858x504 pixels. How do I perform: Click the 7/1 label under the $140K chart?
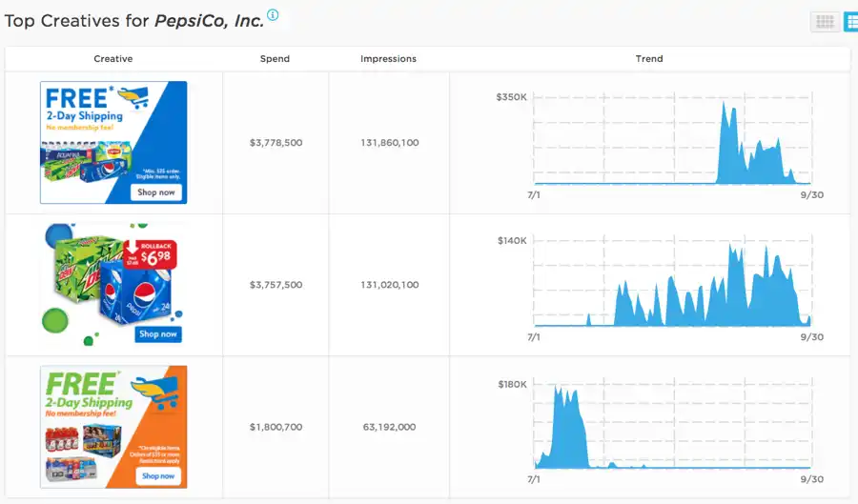(x=534, y=337)
